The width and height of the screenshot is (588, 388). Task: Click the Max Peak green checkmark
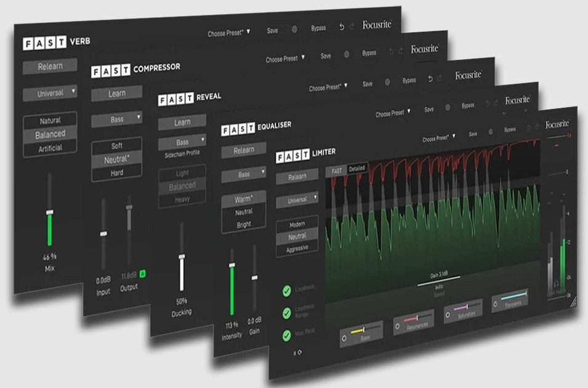click(287, 335)
